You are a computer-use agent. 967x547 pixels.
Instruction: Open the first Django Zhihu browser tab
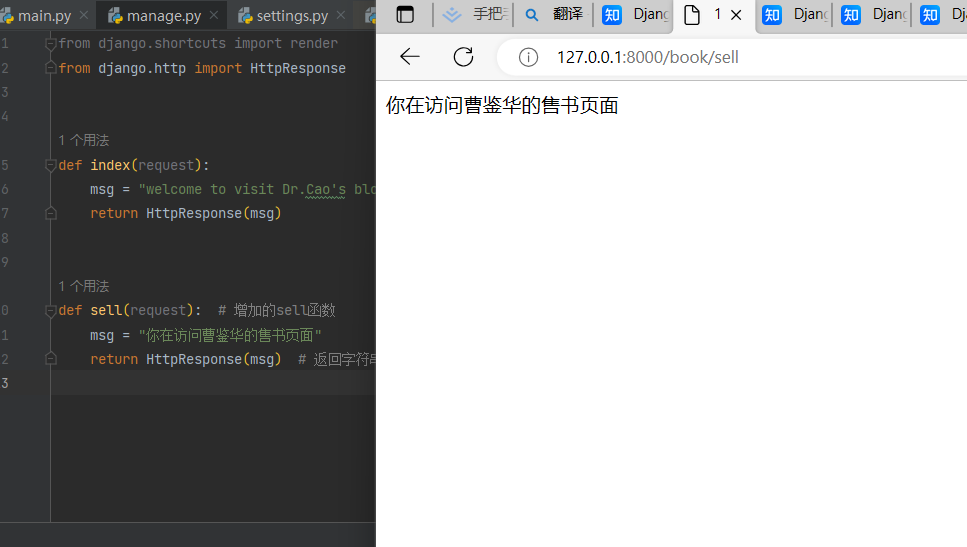635,14
